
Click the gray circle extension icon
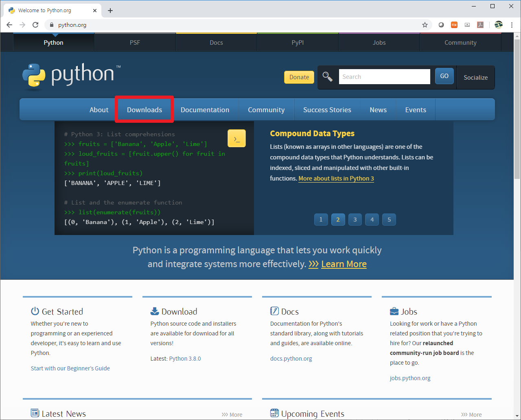[441, 25]
